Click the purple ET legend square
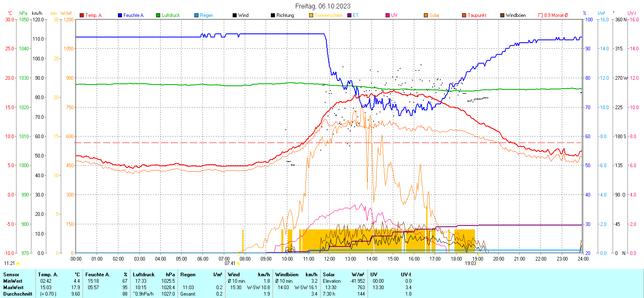 pos(349,15)
